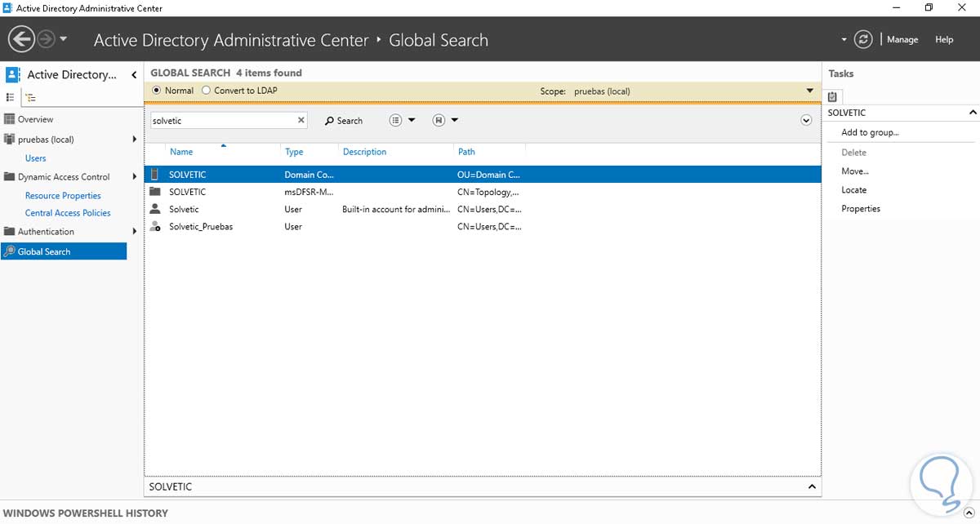Switch navigation pane to tree view

click(x=30, y=97)
